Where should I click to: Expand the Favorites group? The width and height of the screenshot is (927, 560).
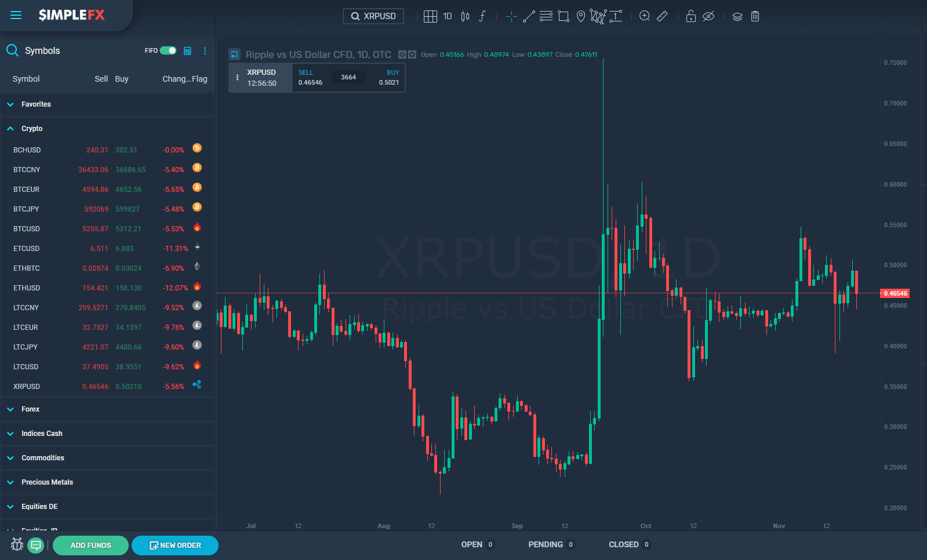(108, 104)
